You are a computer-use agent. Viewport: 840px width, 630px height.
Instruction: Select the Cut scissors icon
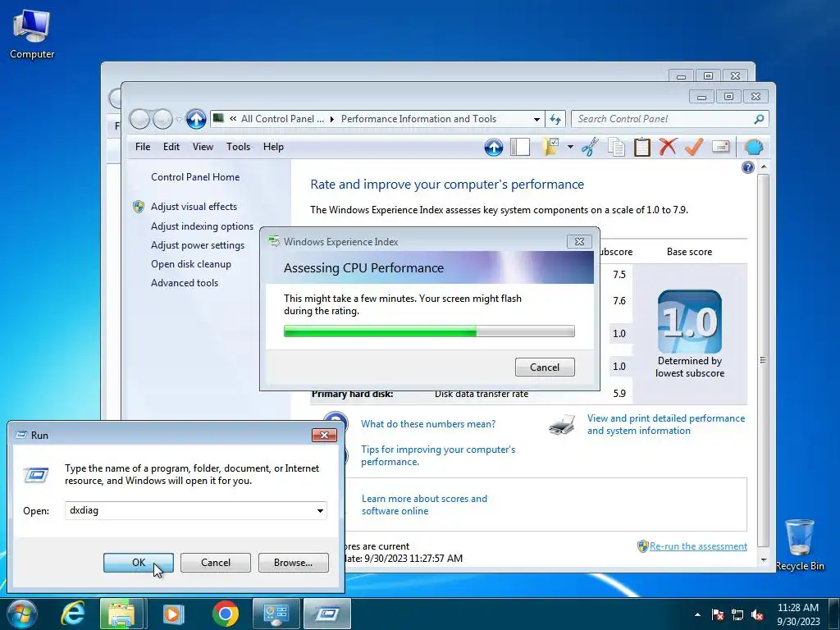click(590, 147)
